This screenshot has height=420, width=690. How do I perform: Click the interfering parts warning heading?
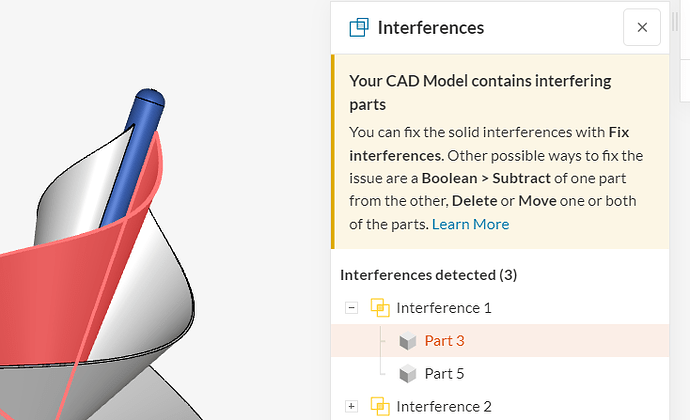(x=480, y=92)
